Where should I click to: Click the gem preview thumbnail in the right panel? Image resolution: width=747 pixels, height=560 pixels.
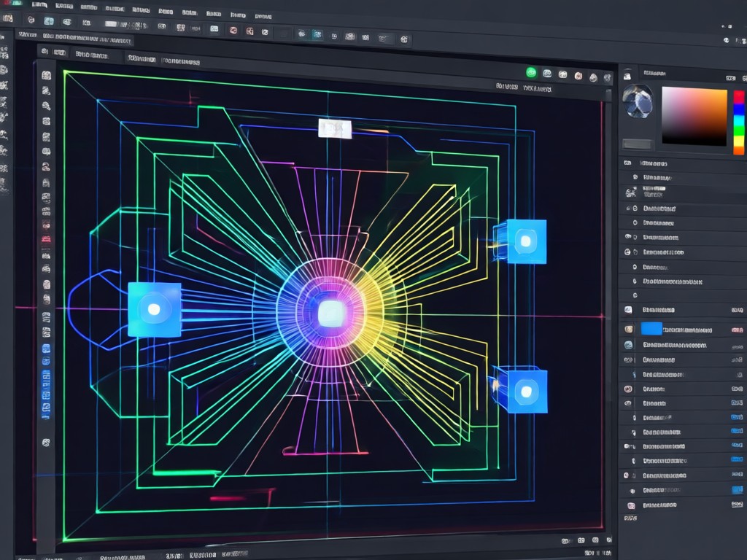638,101
